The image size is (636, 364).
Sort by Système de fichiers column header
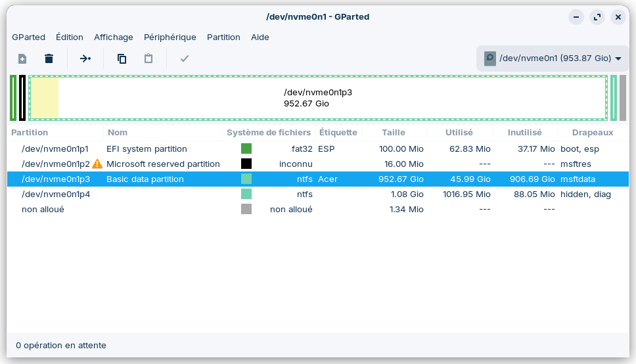tap(268, 133)
